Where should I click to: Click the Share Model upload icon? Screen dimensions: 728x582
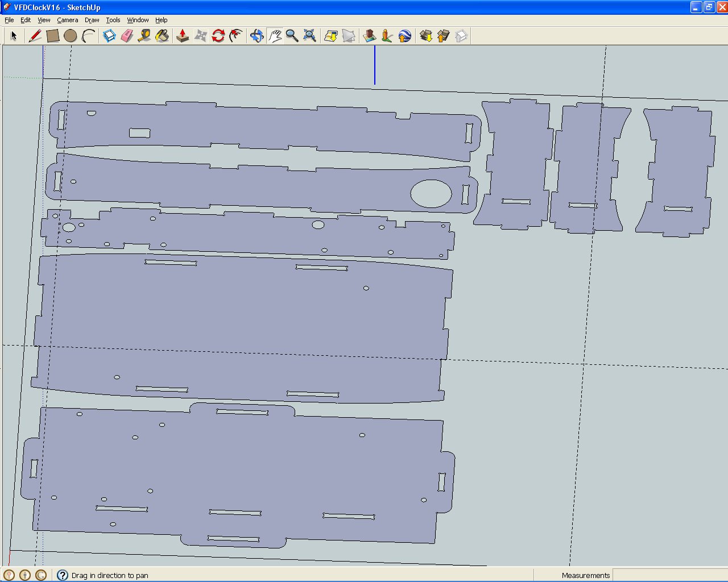(x=444, y=36)
